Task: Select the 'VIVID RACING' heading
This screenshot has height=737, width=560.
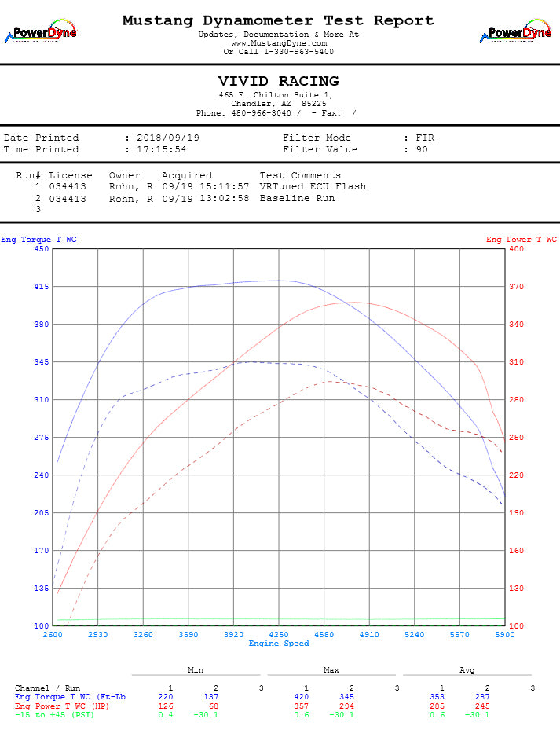Action: 279,81
